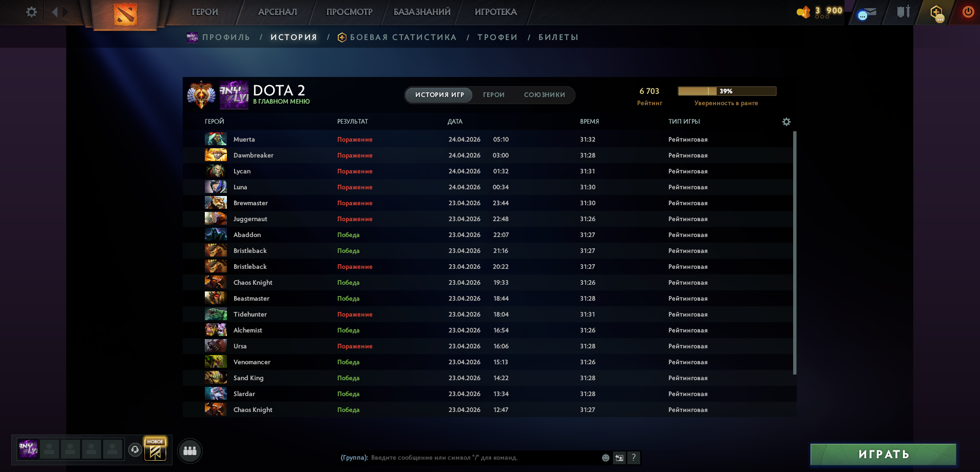
Task: Click the Lycan hero portrait
Action: [216, 171]
